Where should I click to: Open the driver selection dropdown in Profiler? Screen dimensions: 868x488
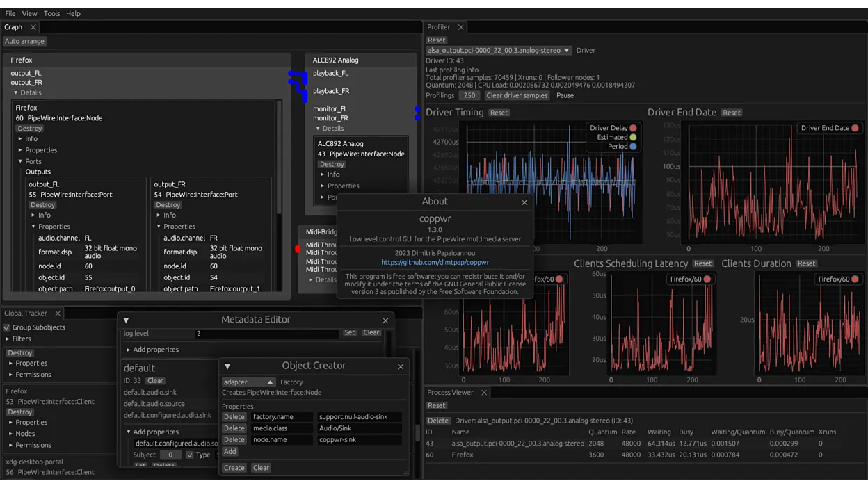(565, 50)
